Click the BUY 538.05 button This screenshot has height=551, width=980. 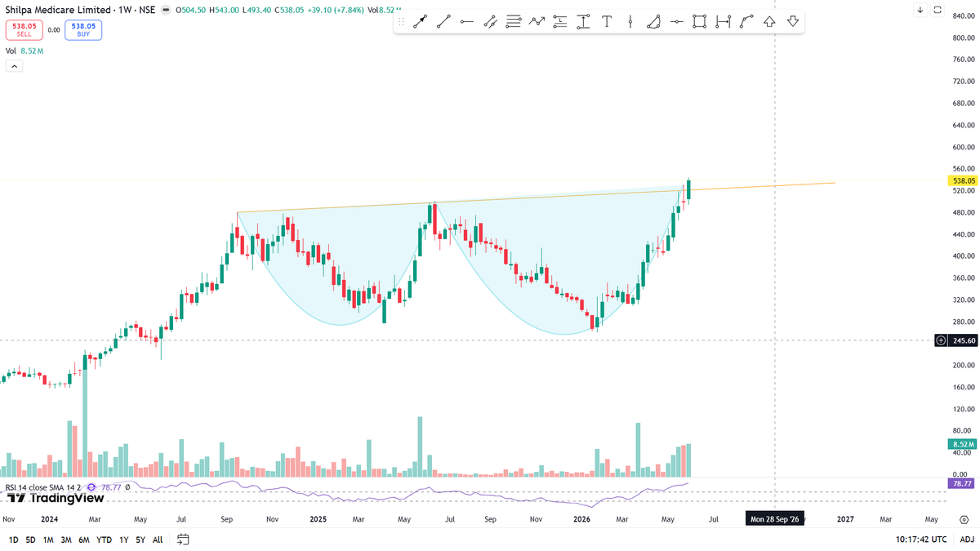[x=82, y=29]
